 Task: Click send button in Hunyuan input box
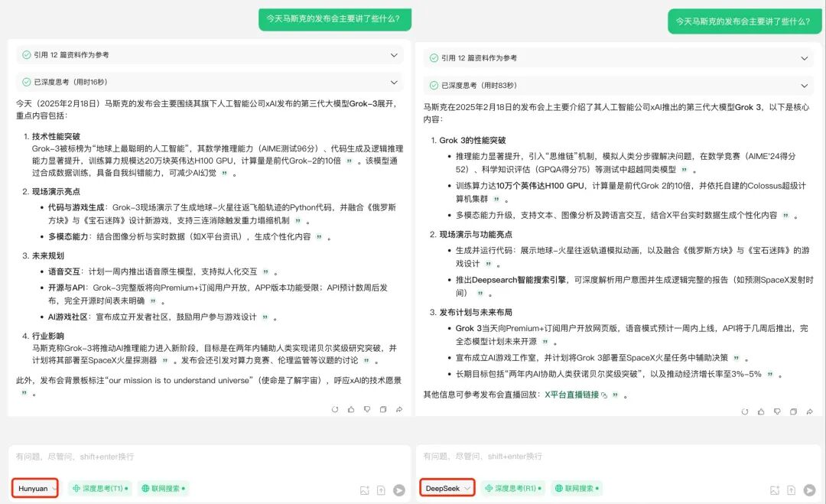click(x=399, y=490)
